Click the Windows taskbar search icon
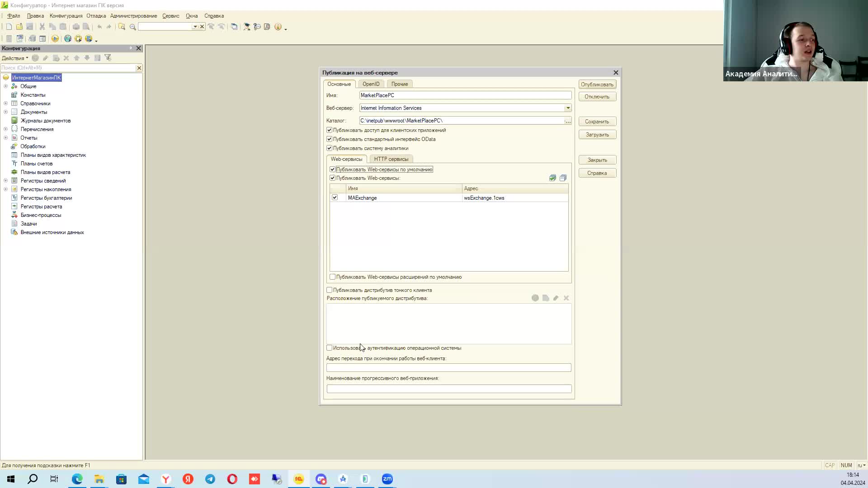 coord(33,479)
